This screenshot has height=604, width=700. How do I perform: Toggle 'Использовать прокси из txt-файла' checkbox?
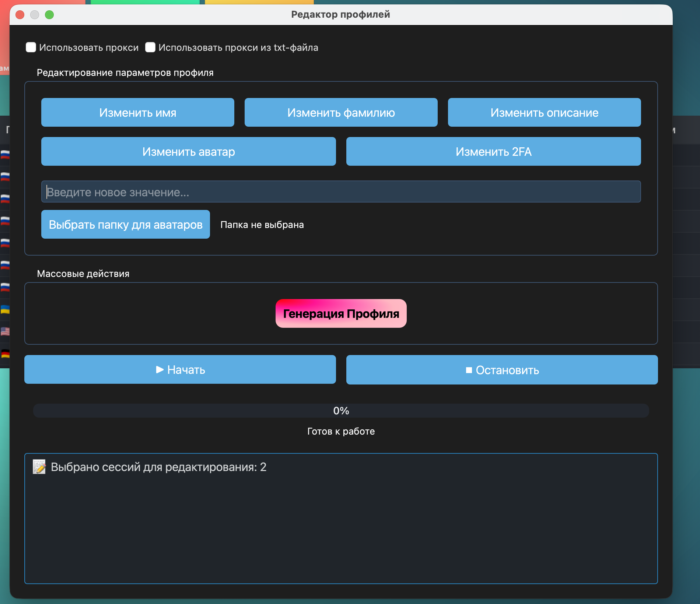[150, 48]
